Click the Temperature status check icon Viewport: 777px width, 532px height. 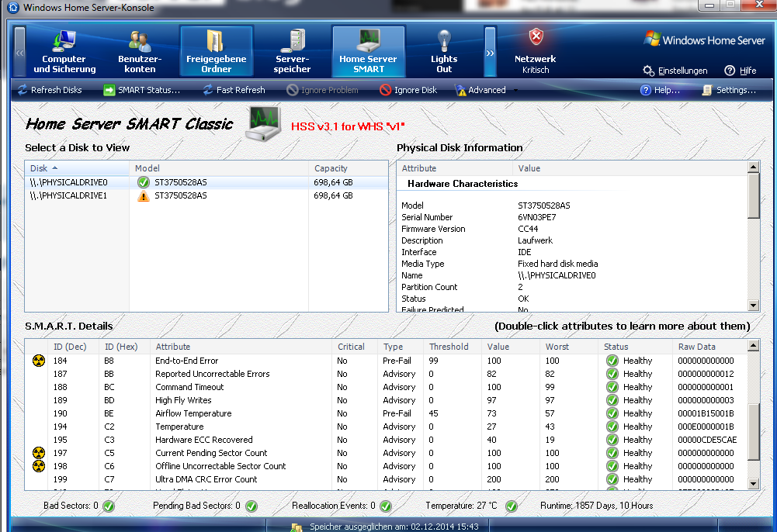tap(512, 506)
